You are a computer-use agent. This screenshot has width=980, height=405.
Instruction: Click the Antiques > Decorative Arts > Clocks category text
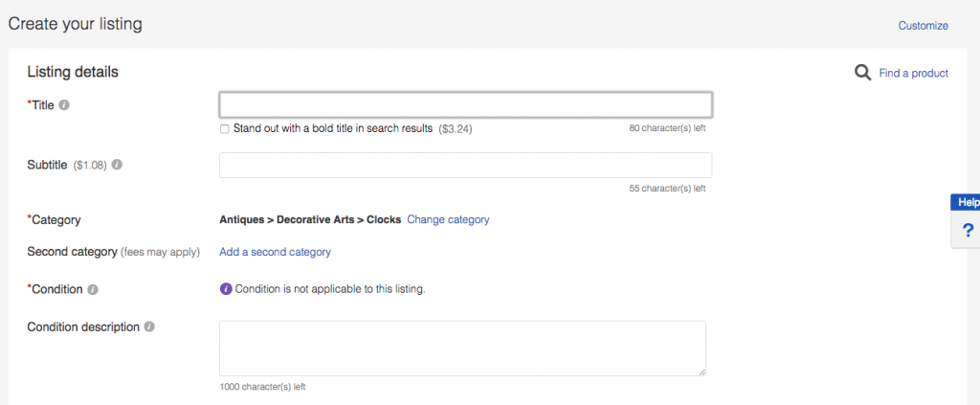click(x=310, y=219)
